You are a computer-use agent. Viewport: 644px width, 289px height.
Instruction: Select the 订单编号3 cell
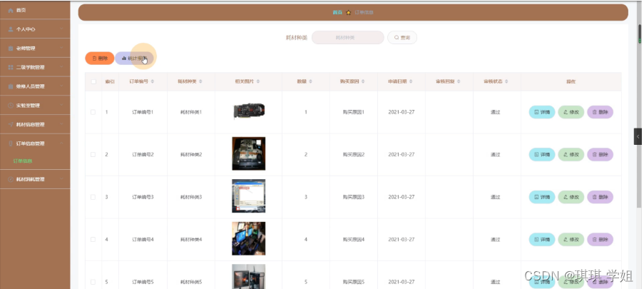(143, 197)
